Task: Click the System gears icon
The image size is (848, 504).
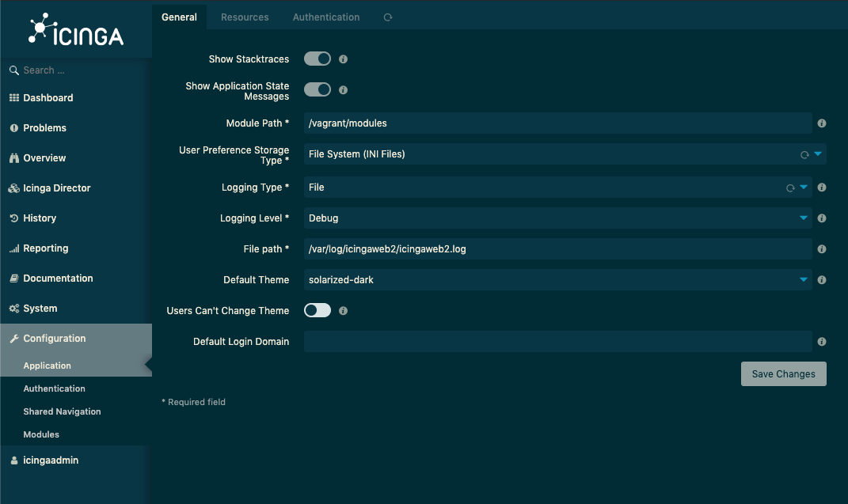Action: click(x=14, y=309)
